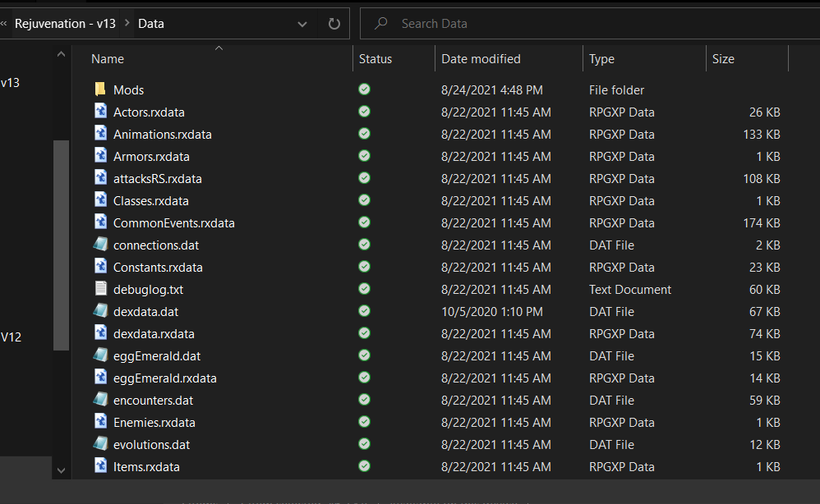Expand the breadcrumb arrow after Rejuvenation - v13

127,23
